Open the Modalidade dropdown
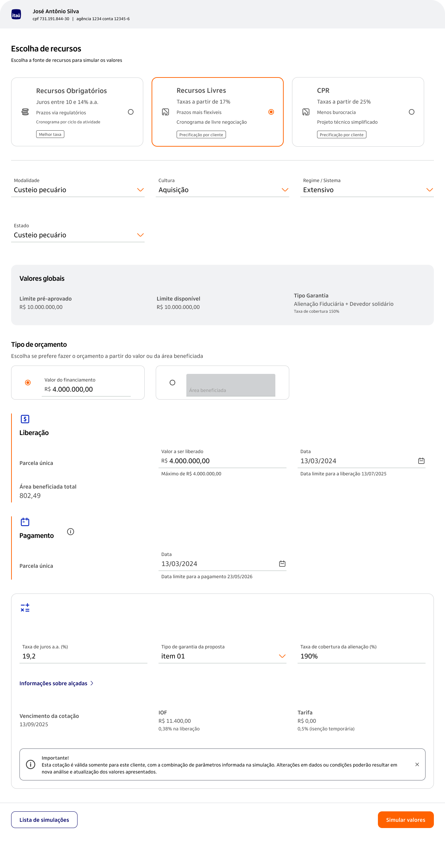 [x=78, y=190]
